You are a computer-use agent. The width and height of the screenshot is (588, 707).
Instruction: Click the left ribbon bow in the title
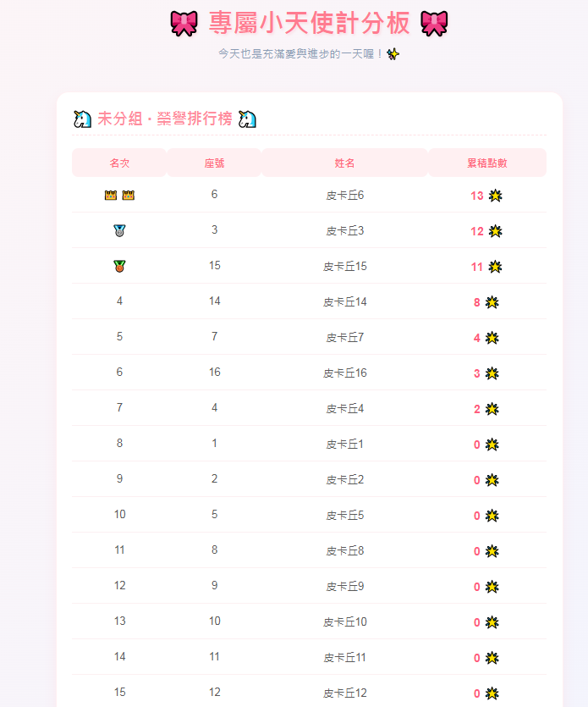click(x=184, y=24)
